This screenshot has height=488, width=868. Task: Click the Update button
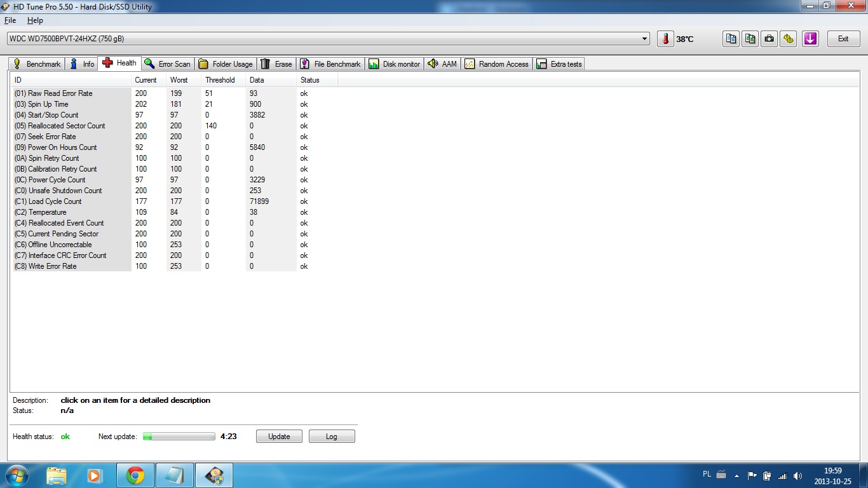[x=279, y=437]
